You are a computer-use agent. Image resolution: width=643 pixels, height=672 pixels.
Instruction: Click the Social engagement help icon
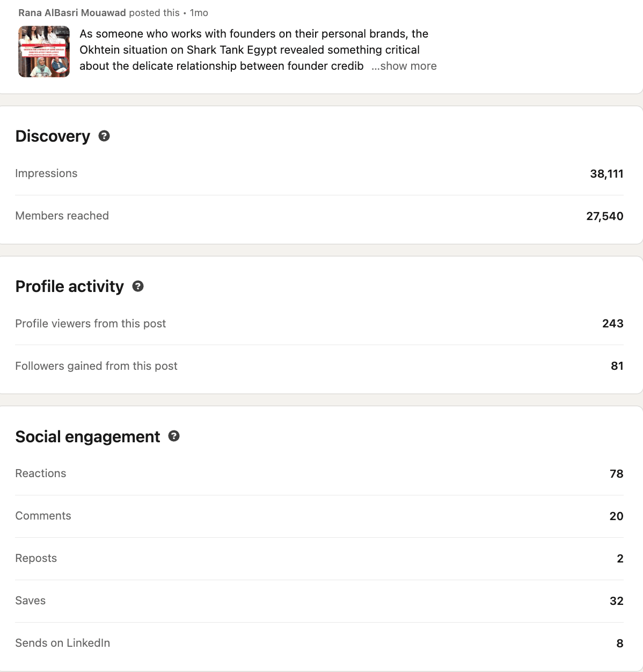point(174,436)
